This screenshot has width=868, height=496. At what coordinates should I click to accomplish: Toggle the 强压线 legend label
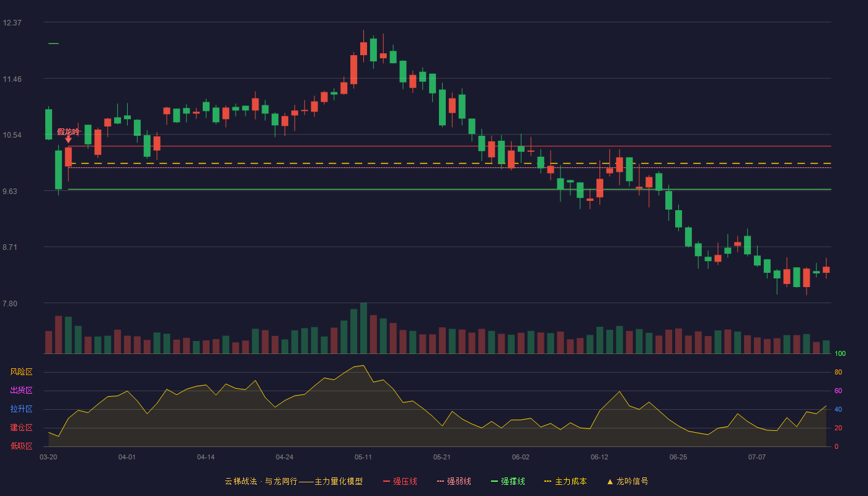(x=405, y=481)
